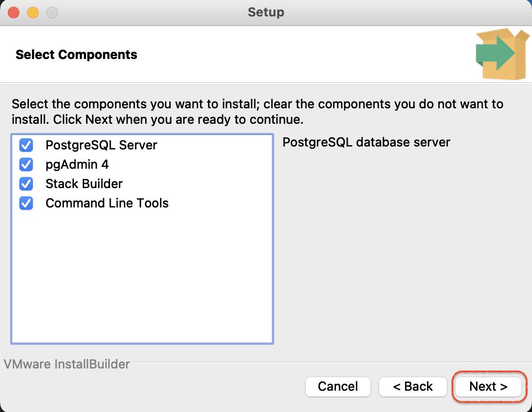This screenshot has height=412, width=532.
Task: Select the Command Line Tools label
Action: point(107,203)
